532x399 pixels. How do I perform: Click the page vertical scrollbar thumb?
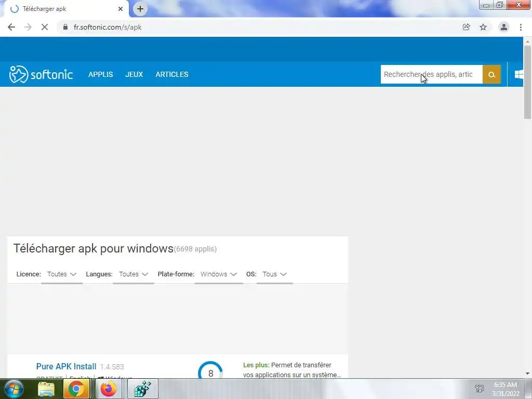[527, 82]
